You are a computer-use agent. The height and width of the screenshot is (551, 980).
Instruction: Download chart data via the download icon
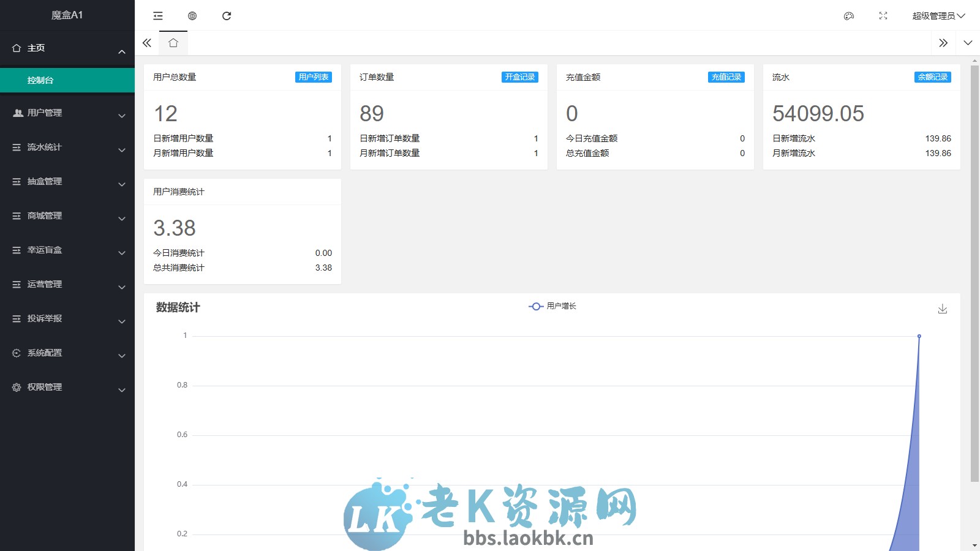943,309
